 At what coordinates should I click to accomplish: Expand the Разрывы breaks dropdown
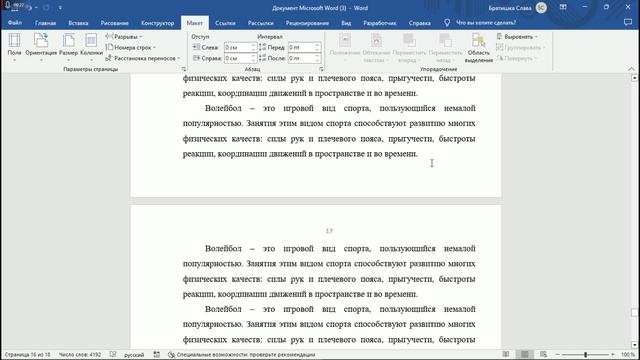pyautogui.click(x=124, y=37)
